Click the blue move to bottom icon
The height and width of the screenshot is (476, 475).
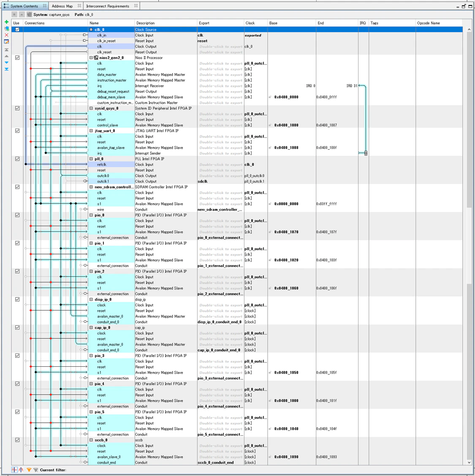[x=6, y=69]
